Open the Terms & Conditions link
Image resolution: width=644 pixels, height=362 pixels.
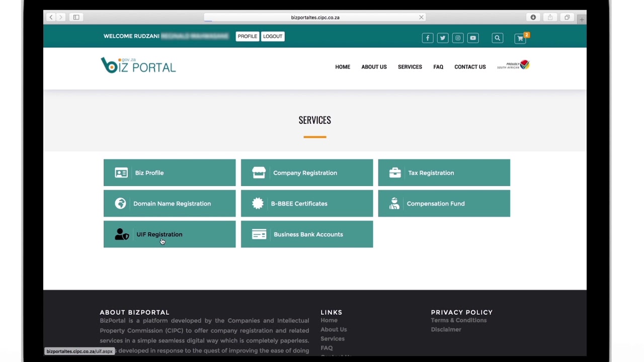click(x=458, y=320)
